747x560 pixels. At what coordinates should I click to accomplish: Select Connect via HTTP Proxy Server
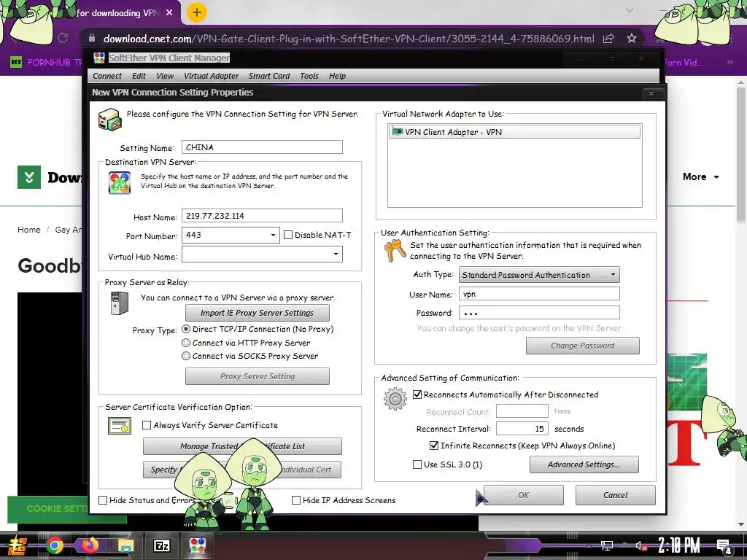pyautogui.click(x=186, y=343)
